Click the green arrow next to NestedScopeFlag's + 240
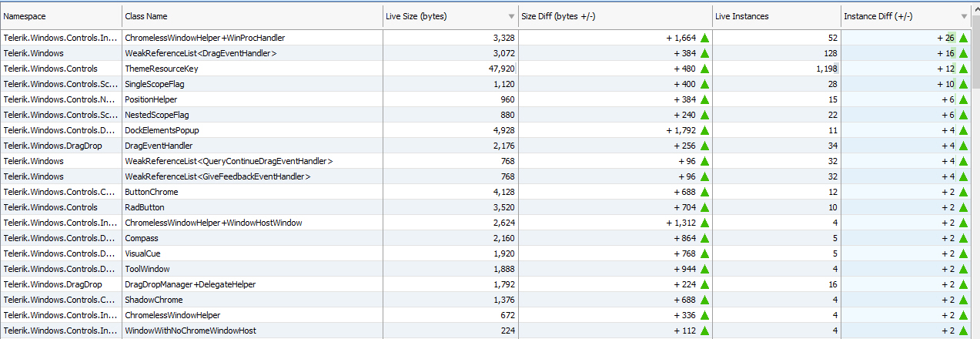The height and width of the screenshot is (339, 980). point(704,115)
